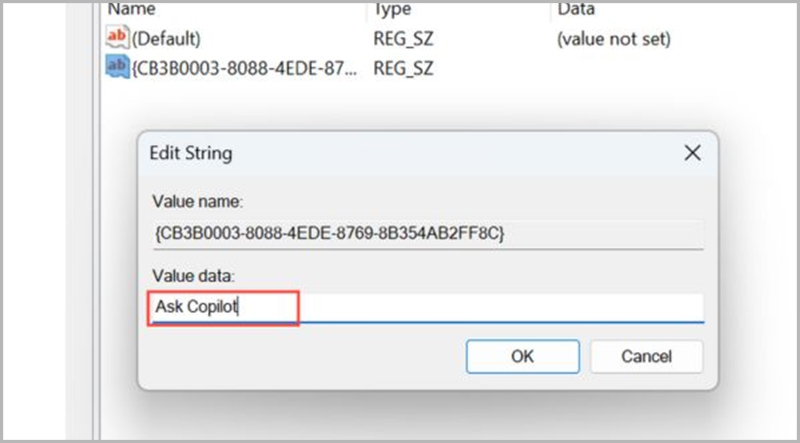
Task: Click REG_SZ type of (Default) row
Action: [x=403, y=39]
